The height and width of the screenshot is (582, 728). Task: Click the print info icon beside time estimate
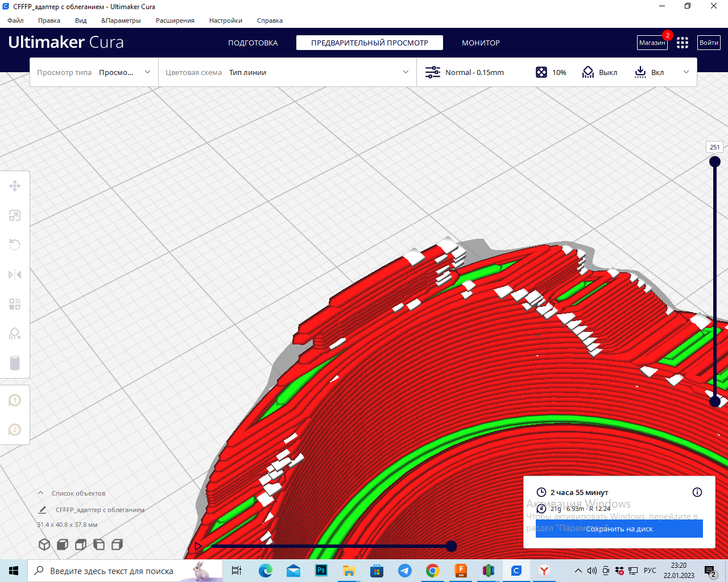(x=697, y=492)
